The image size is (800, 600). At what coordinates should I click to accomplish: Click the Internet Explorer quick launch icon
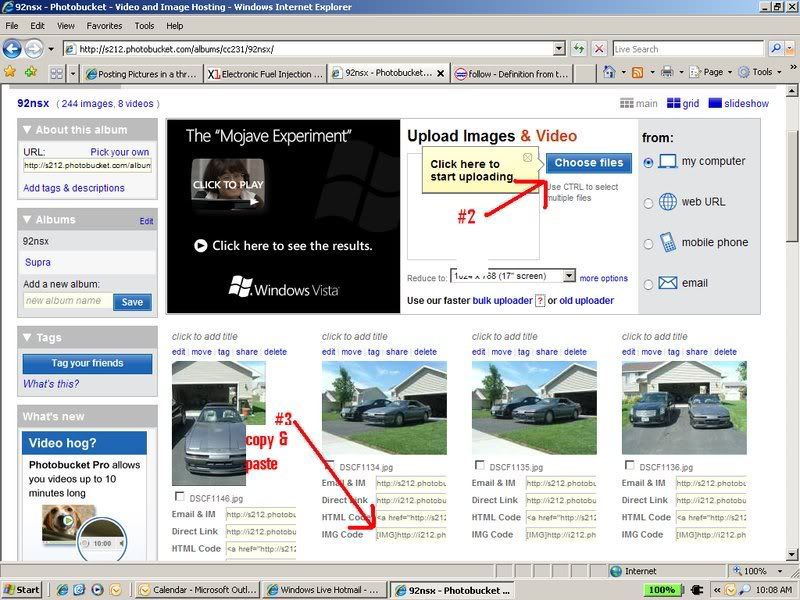[62, 590]
